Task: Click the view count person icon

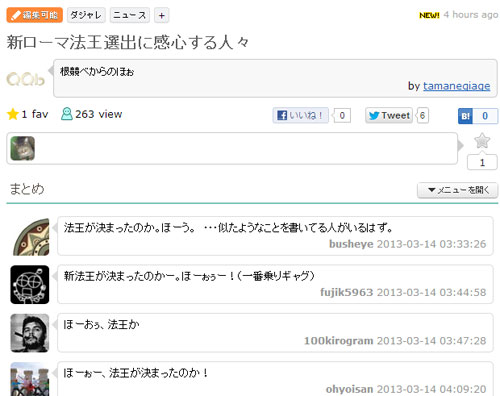Action: pos(67,114)
